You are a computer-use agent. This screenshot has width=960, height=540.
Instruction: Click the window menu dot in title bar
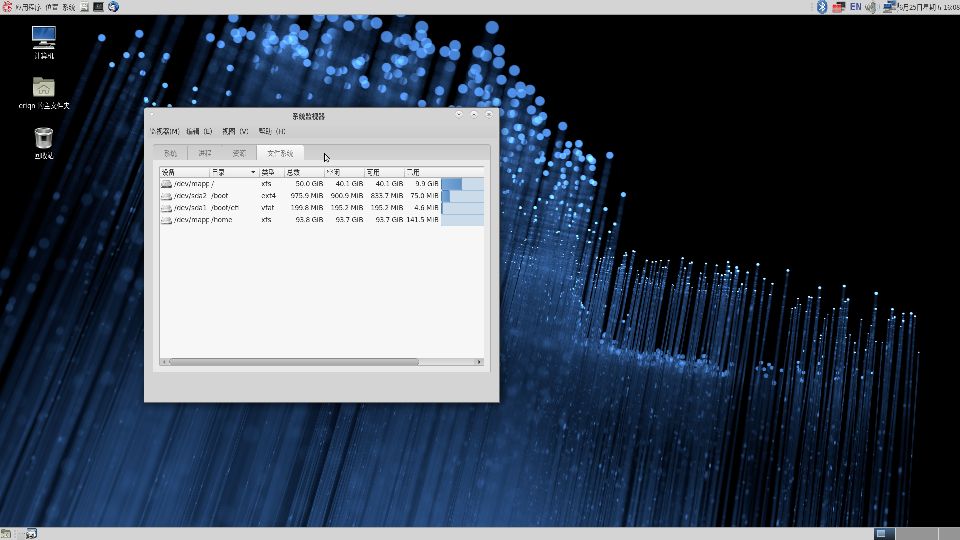(152, 114)
